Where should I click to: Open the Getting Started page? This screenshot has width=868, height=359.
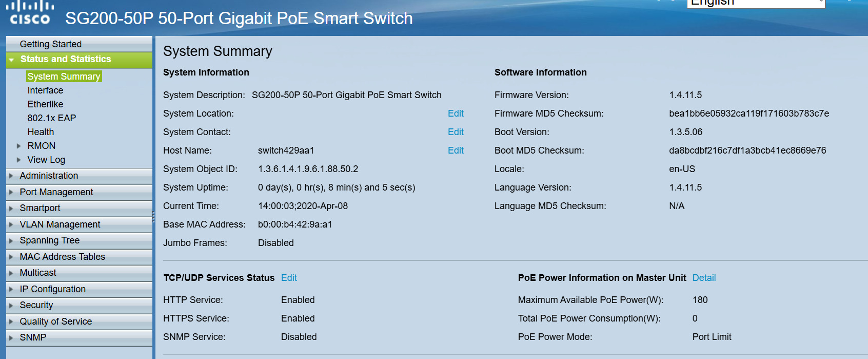coord(50,44)
